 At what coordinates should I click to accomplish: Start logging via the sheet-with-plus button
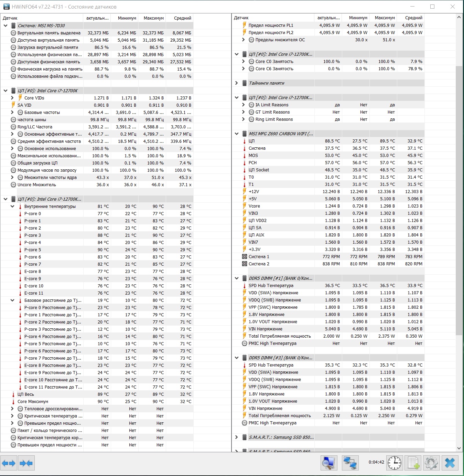(413, 463)
